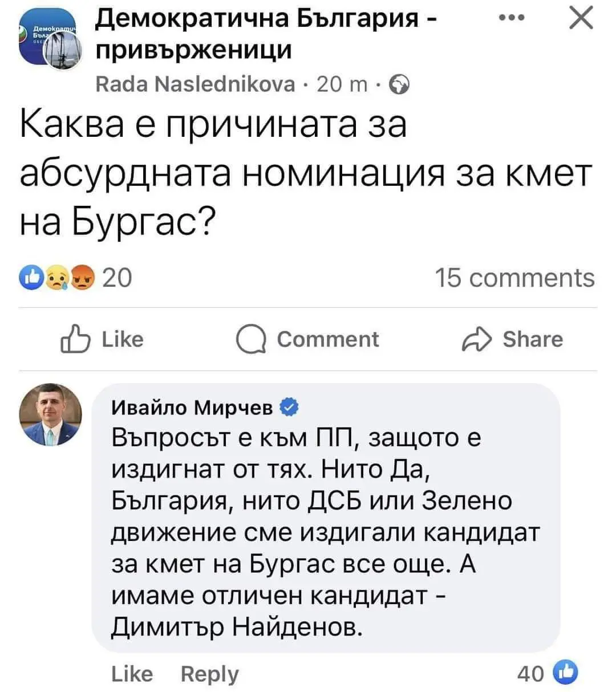Click the sad crying reaction emoji
The width and height of the screenshot is (616, 692).
[57, 278]
